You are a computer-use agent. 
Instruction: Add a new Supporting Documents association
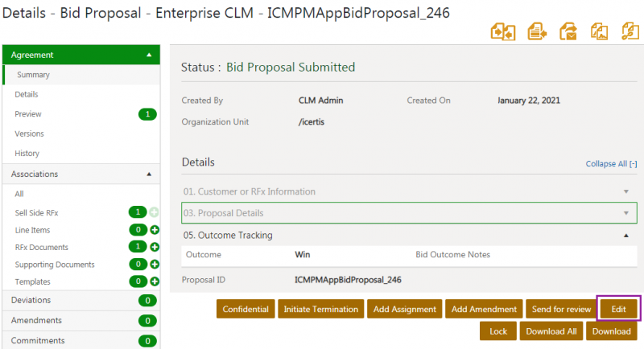[155, 265]
